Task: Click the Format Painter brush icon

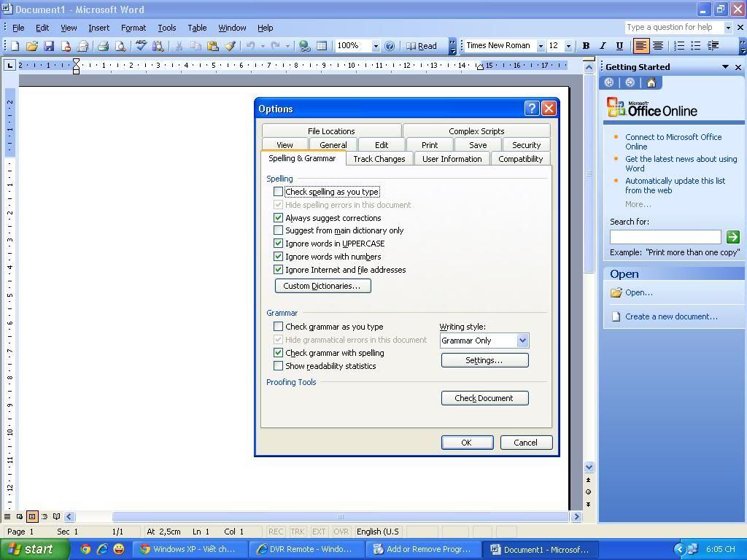Action: point(230,46)
